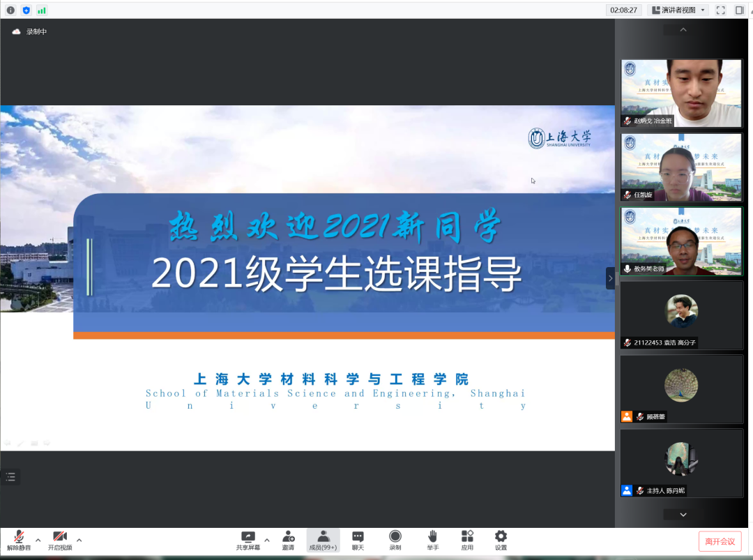Image resolution: width=753 pixels, height=560 pixels.
Task: Open the network signal status icon
Action: [x=42, y=10]
